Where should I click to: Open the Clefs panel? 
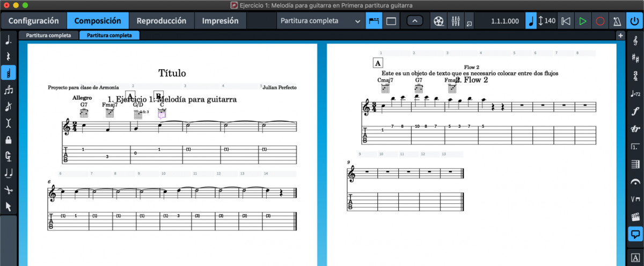635,40
